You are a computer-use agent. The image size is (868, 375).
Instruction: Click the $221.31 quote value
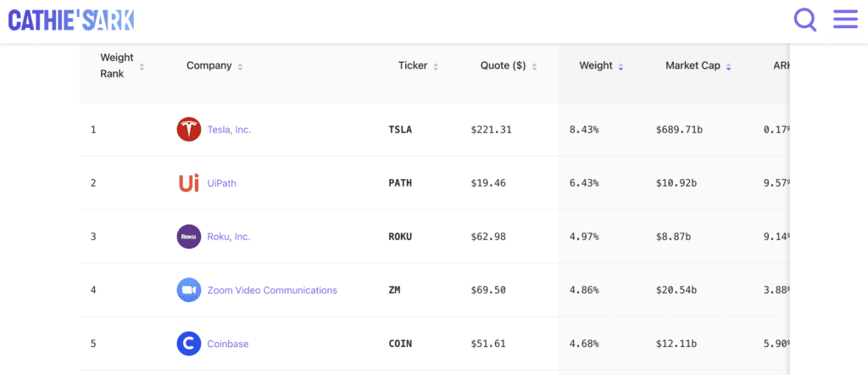pyautogui.click(x=491, y=130)
